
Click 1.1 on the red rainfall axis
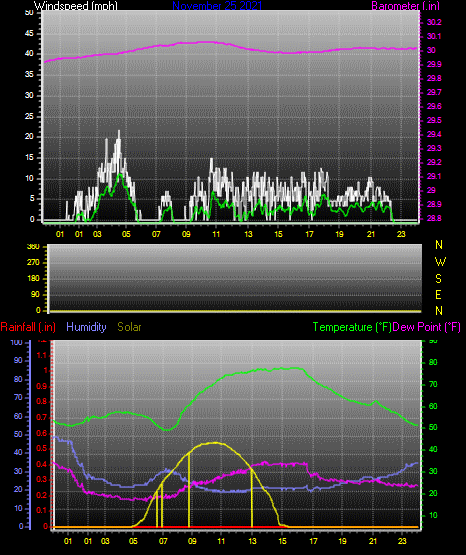point(42,355)
